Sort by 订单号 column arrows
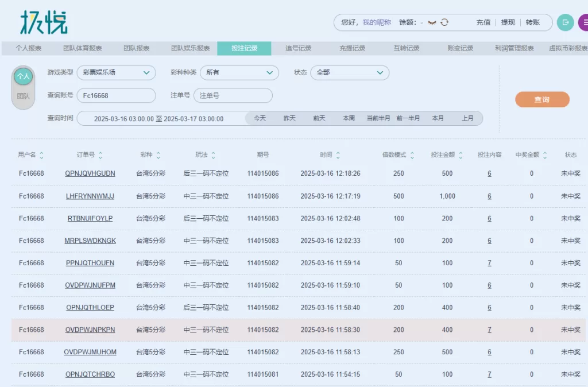Screen dimensions: 588x387 point(100,155)
